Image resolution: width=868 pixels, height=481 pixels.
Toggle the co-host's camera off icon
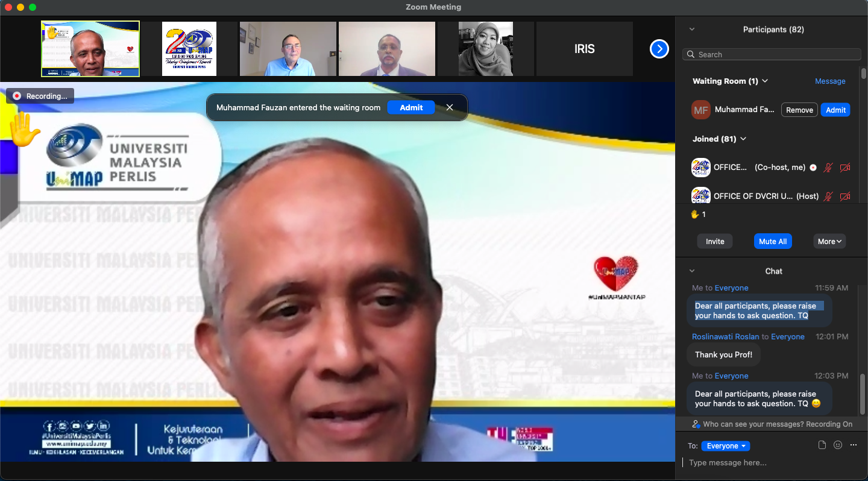point(845,168)
